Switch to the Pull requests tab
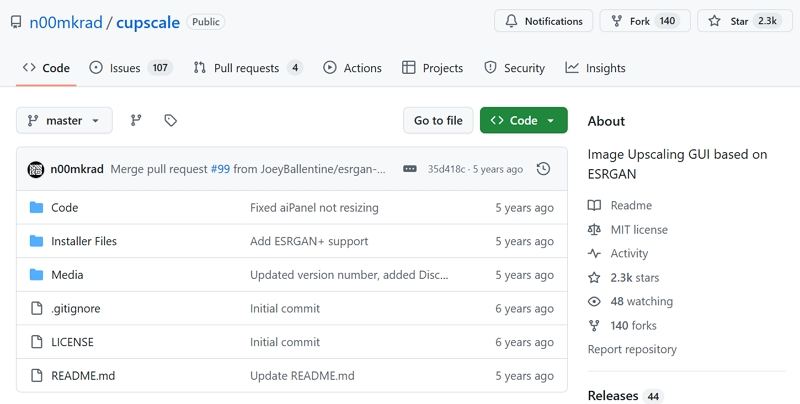This screenshot has width=800, height=404. click(x=247, y=68)
